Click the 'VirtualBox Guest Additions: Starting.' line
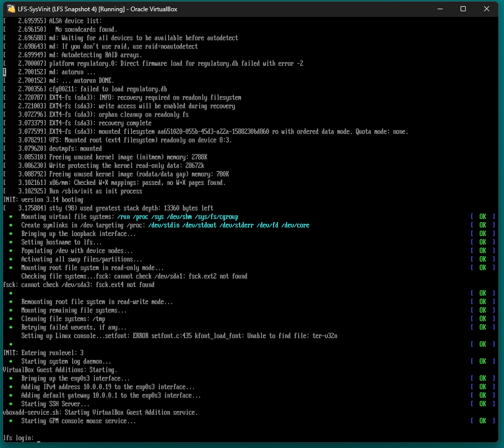This screenshot has width=504, height=448. coord(60,370)
